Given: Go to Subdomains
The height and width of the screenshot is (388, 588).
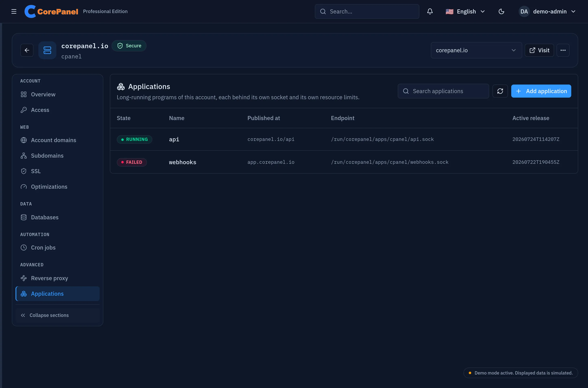Looking at the screenshot, I should 57,156.
